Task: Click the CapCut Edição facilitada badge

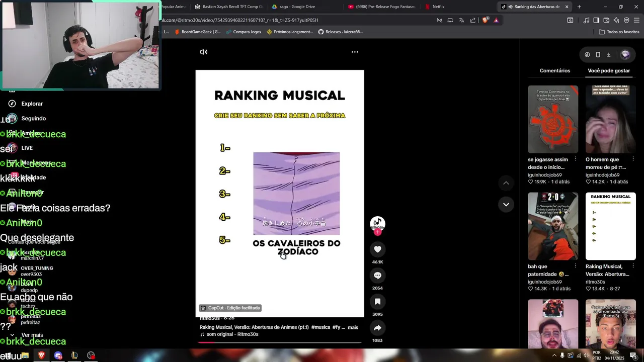Action: (230, 308)
